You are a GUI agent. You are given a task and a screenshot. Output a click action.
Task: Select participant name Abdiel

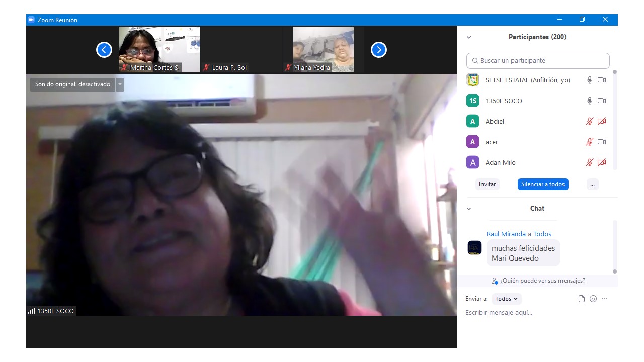(x=495, y=121)
